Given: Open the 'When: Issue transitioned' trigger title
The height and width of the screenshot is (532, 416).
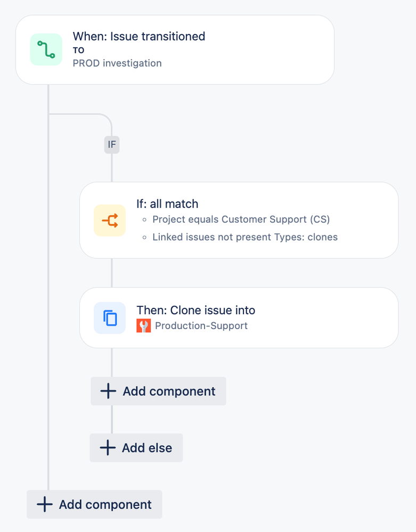Looking at the screenshot, I should pos(139,36).
